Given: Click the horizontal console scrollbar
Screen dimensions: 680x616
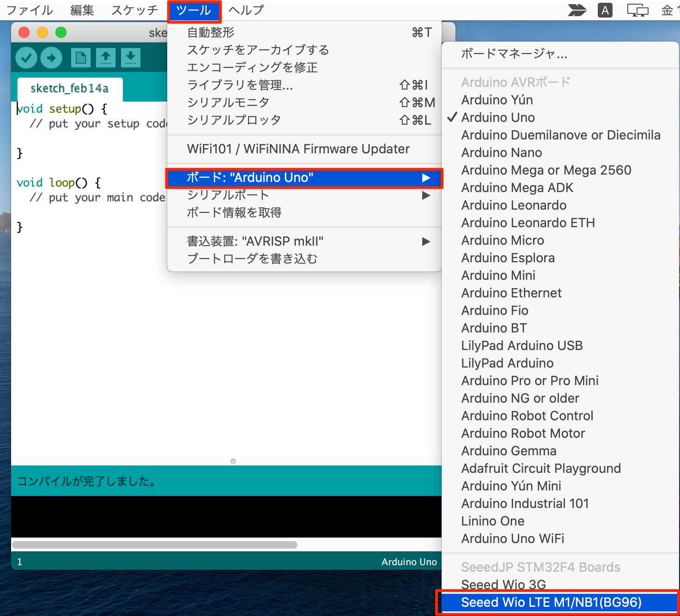Looking at the screenshot, I should point(155,545).
